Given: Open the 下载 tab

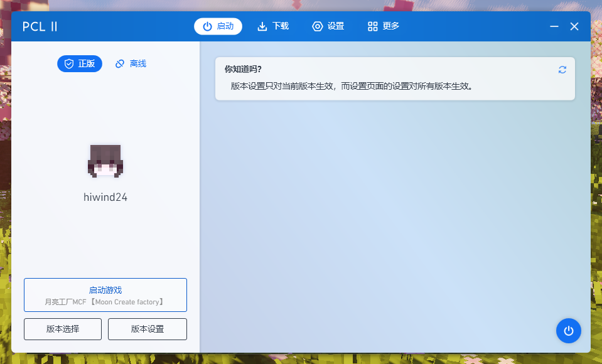Looking at the screenshot, I should tap(273, 26).
